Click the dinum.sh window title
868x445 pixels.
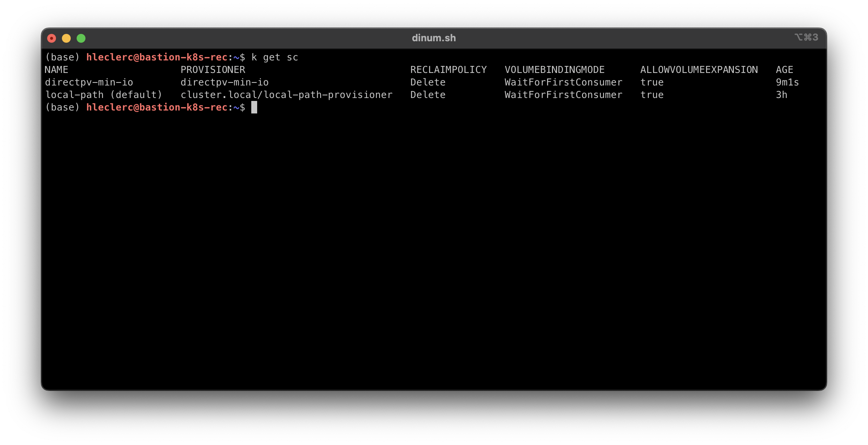pos(434,38)
